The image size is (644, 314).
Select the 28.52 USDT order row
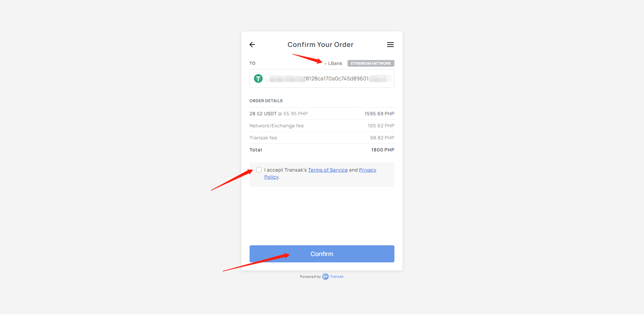(322, 114)
